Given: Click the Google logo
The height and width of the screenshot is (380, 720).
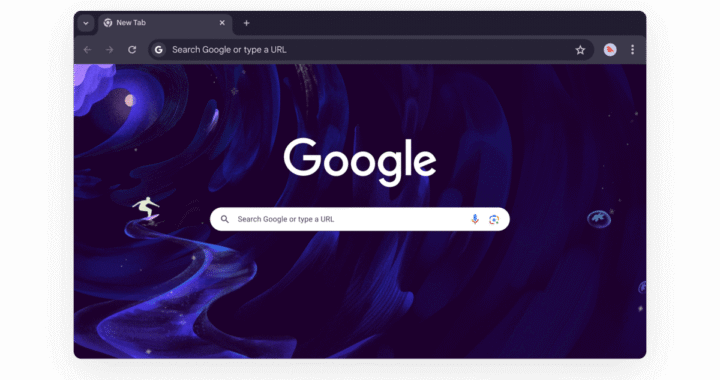Looking at the screenshot, I should click(360, 162).
